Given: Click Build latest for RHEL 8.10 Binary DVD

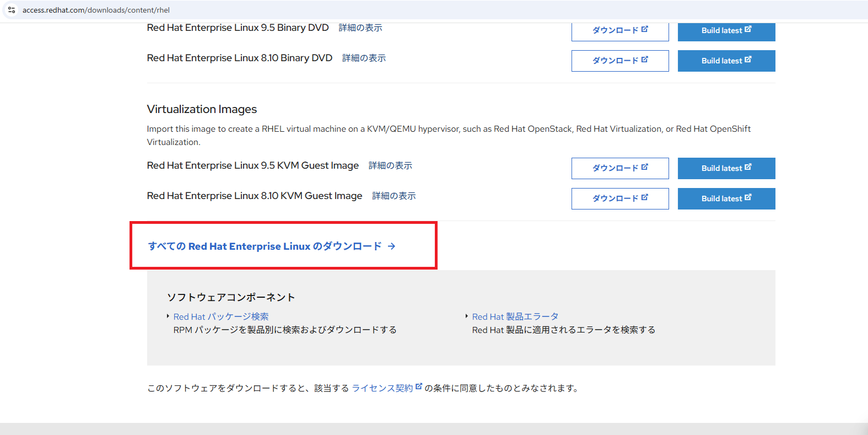Looking at the screenshot, I should coord(726,61).
